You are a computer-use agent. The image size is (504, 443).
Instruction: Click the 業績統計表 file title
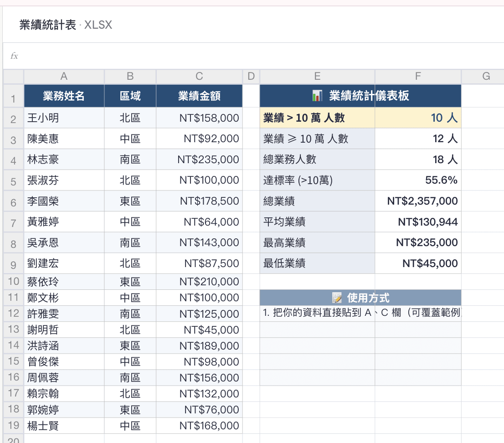click(47, 25)
